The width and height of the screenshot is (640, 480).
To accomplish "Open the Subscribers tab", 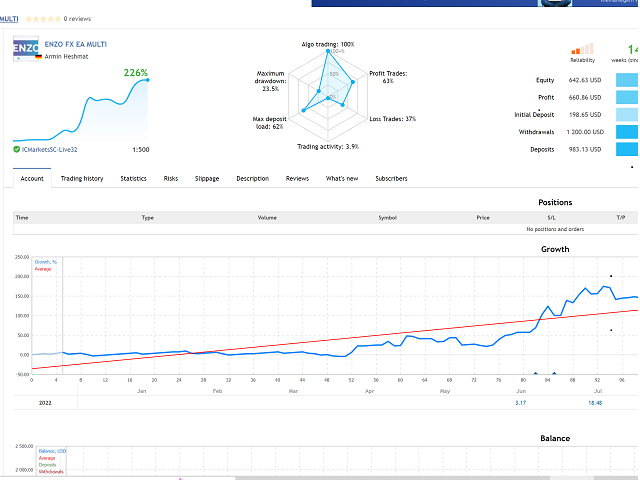I will pos(391,178).
